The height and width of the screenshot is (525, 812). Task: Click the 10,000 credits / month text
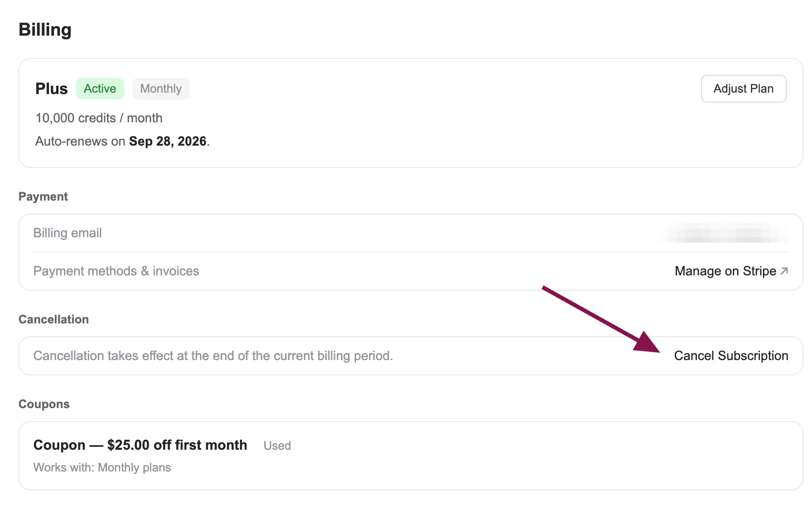(x=99, y=118)
